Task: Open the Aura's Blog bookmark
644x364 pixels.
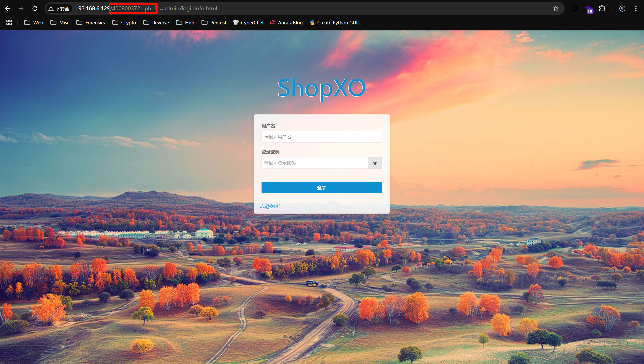Action: [286, 23]
